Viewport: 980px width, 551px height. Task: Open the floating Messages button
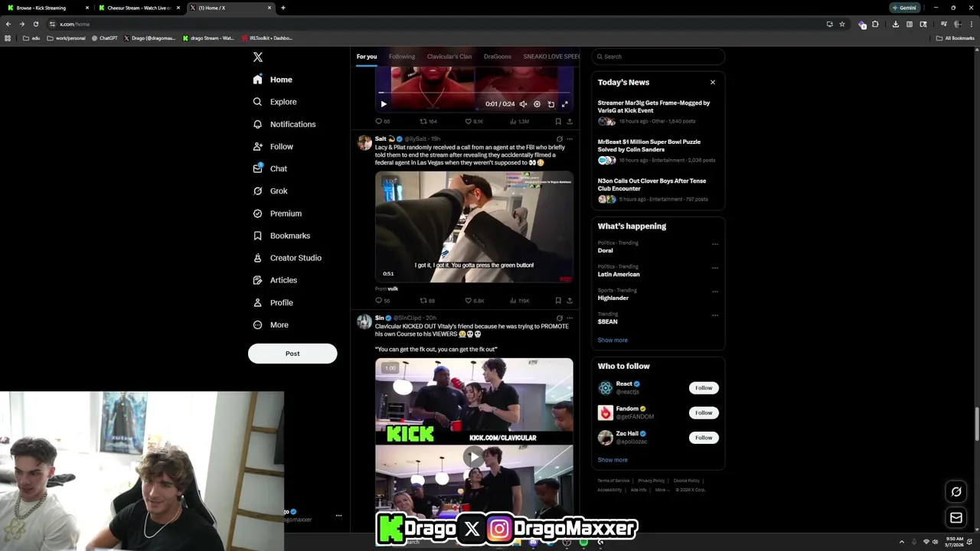(956, 518)
